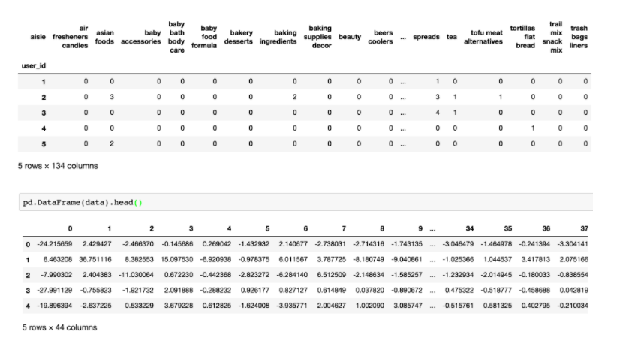Click the value 3.085747

click(408, 306)
